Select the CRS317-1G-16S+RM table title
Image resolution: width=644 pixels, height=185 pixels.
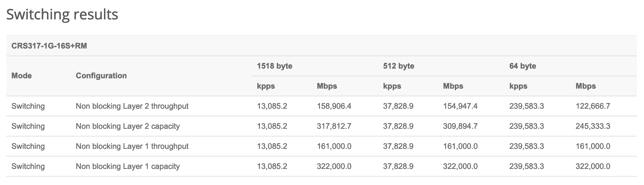pos(49,46)
